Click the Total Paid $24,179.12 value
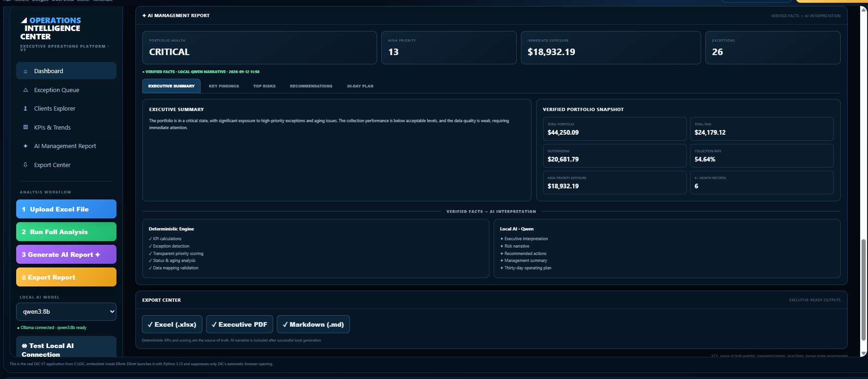This screenshot has height=379, width=868. [x=710, y=132]
